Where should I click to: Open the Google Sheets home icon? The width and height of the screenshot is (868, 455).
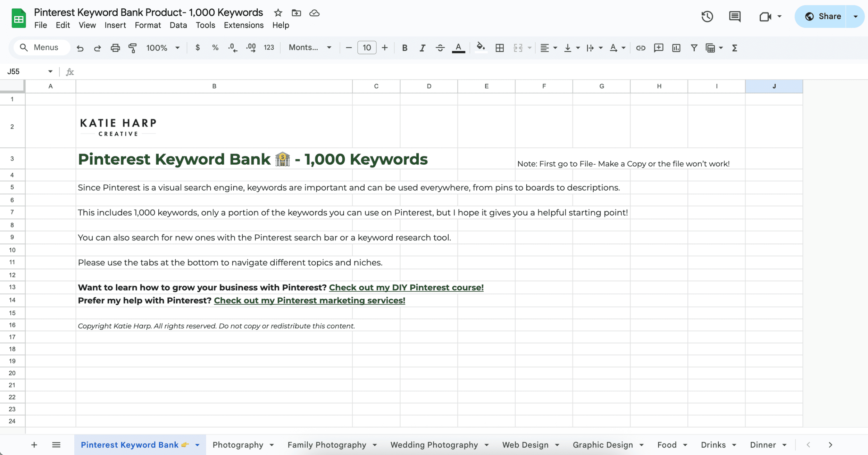coord(19,18)
